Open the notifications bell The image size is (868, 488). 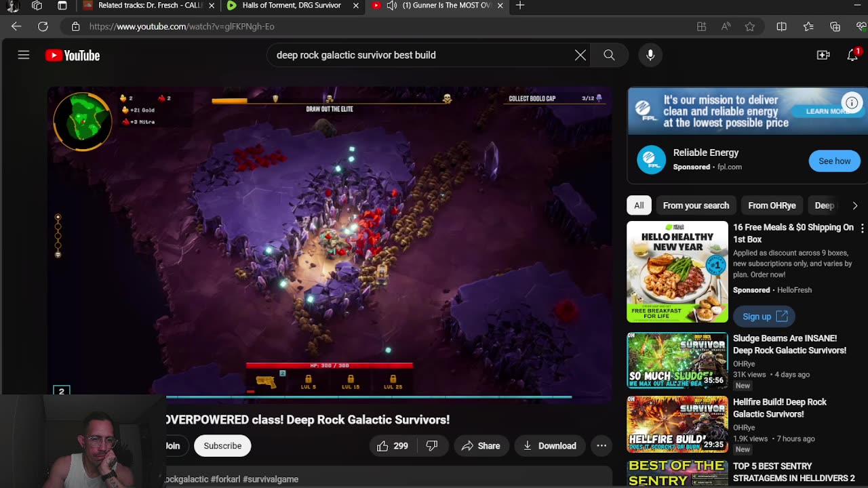852,55
